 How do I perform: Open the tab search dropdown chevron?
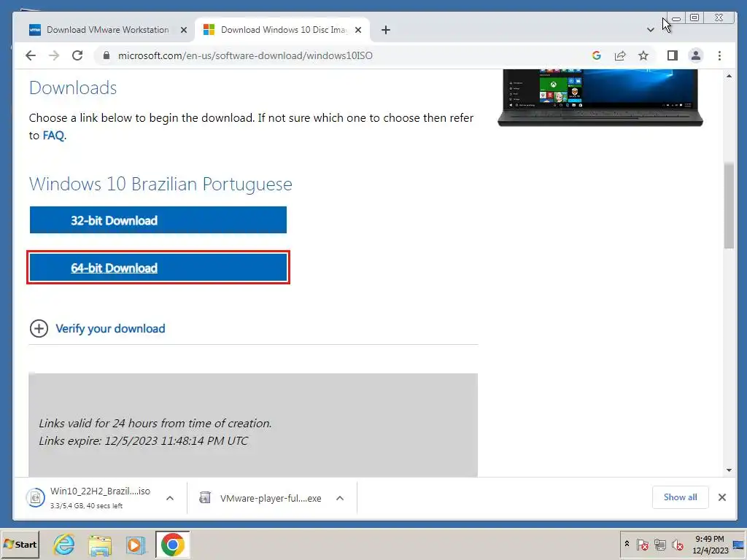650,30
